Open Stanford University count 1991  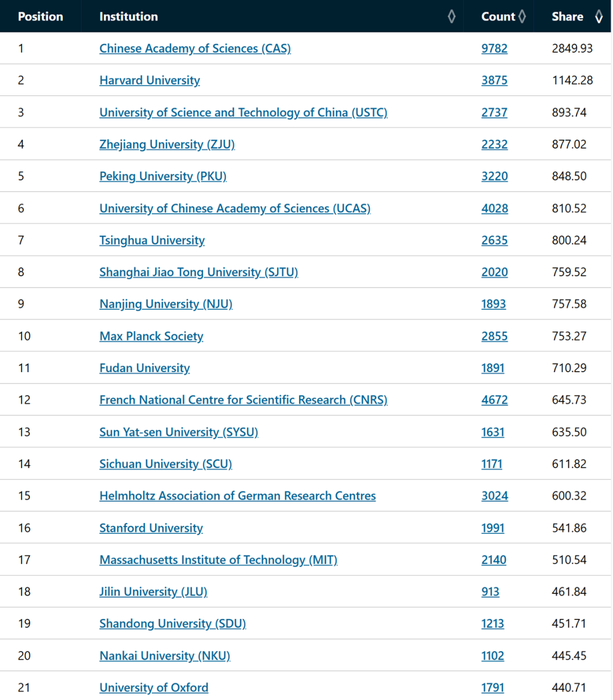pyautogui.click(x=493, y=528)
